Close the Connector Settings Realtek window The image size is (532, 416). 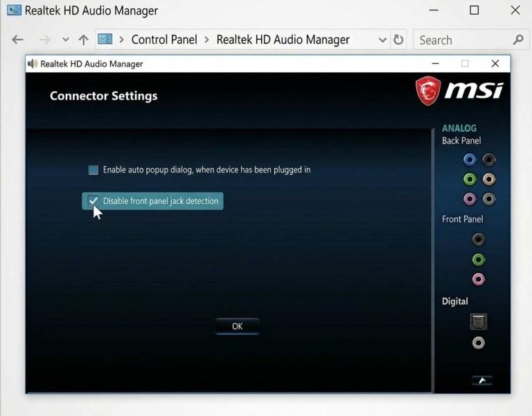coord(495,64)
